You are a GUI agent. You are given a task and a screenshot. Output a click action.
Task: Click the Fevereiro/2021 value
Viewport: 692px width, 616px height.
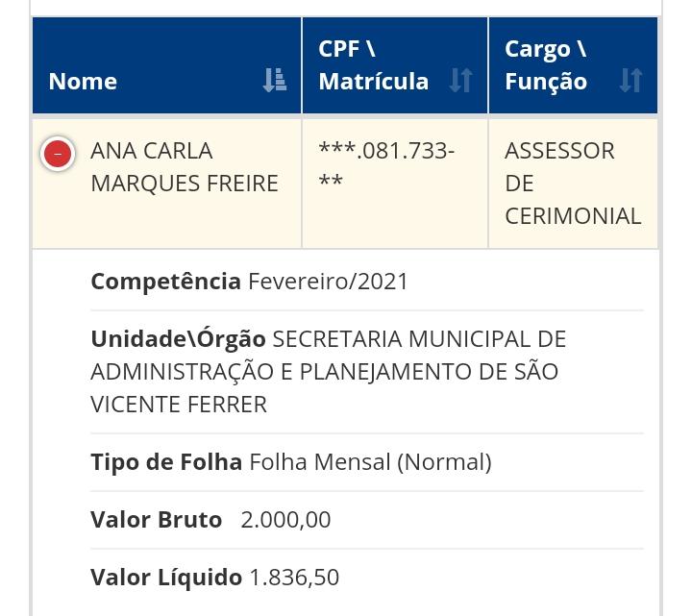click(x=329, y=282)
